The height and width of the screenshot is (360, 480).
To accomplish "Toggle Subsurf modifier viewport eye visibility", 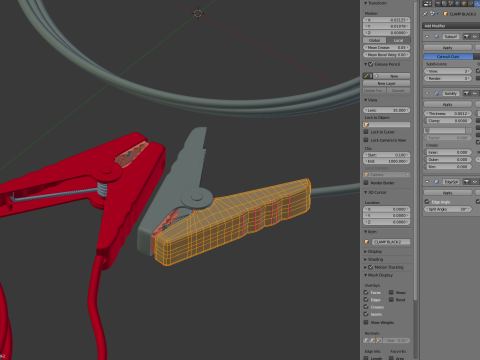I will [475, 36].
